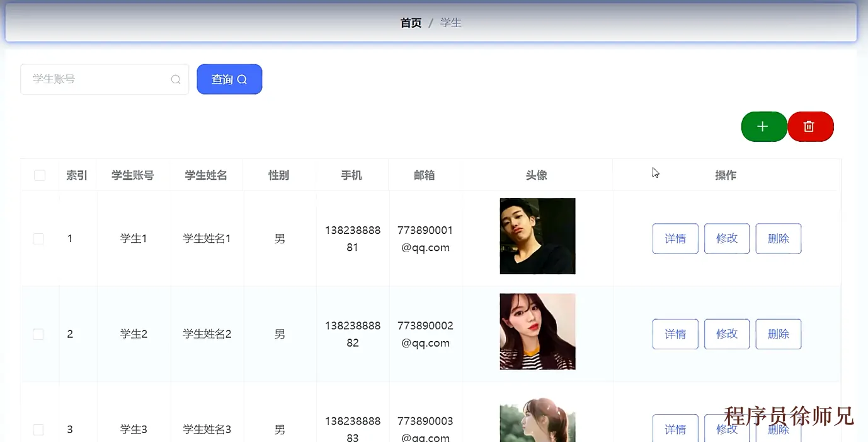Click 学生账号 column header
868x442 pixels.
[132, 175]
